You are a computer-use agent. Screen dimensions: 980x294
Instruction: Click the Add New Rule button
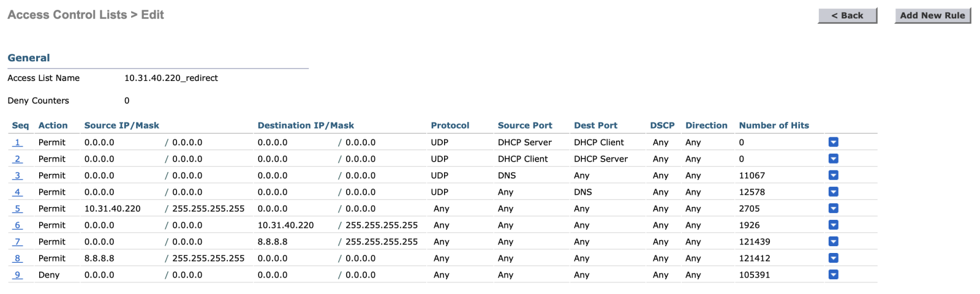pos(932,15)
